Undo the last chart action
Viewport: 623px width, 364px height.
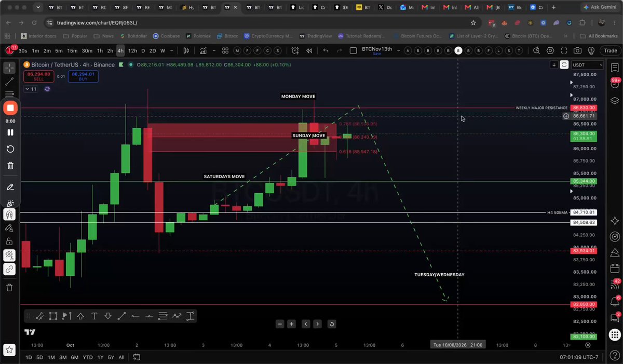[x=326, y=50]
